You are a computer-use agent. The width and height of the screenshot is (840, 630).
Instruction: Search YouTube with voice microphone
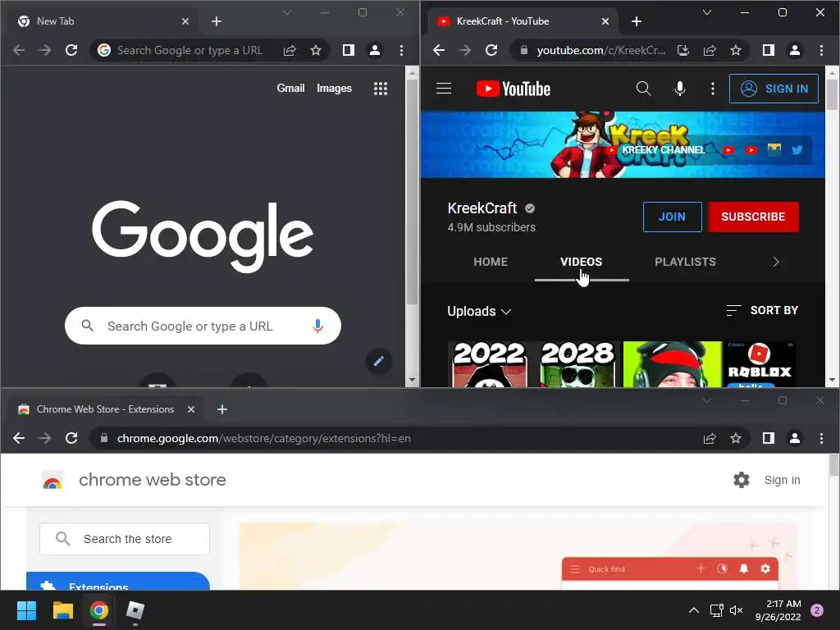pyautogui.click(x=680, y=89)
